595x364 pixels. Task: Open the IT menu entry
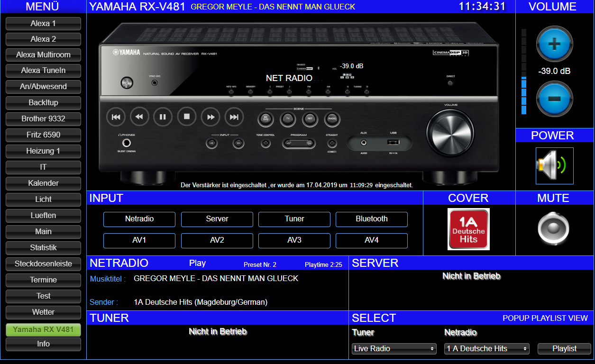click(x=43, y=167)
